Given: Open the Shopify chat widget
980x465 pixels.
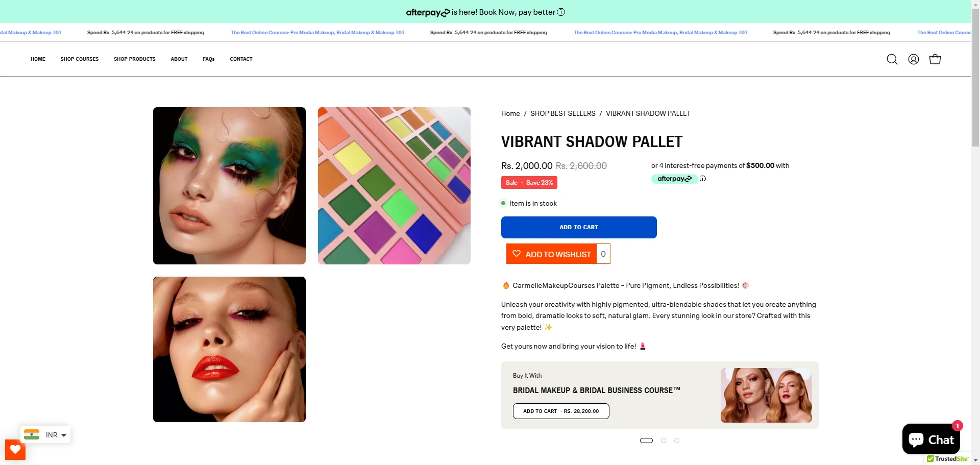Looking at the screenshot, I should pyautogui.click(x=931, y=439).
